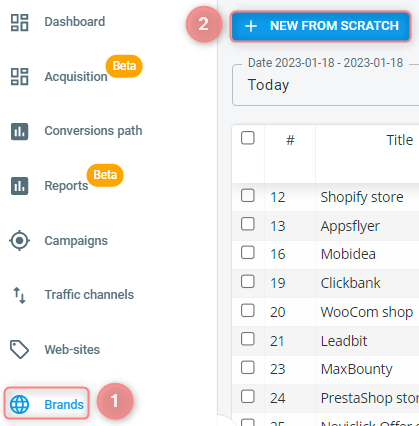Viewport: 419px width, 426px height.
Task: Check the box for Shopify store row
Action: click(248, 195)
